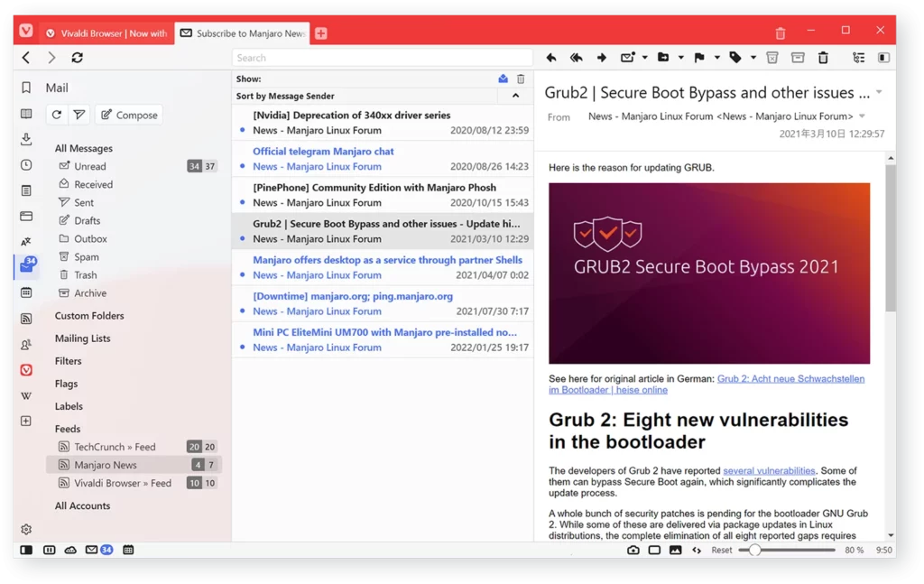Toggle mail layout view icon
The width and height of the screenshot is (924, 584).
883,58
